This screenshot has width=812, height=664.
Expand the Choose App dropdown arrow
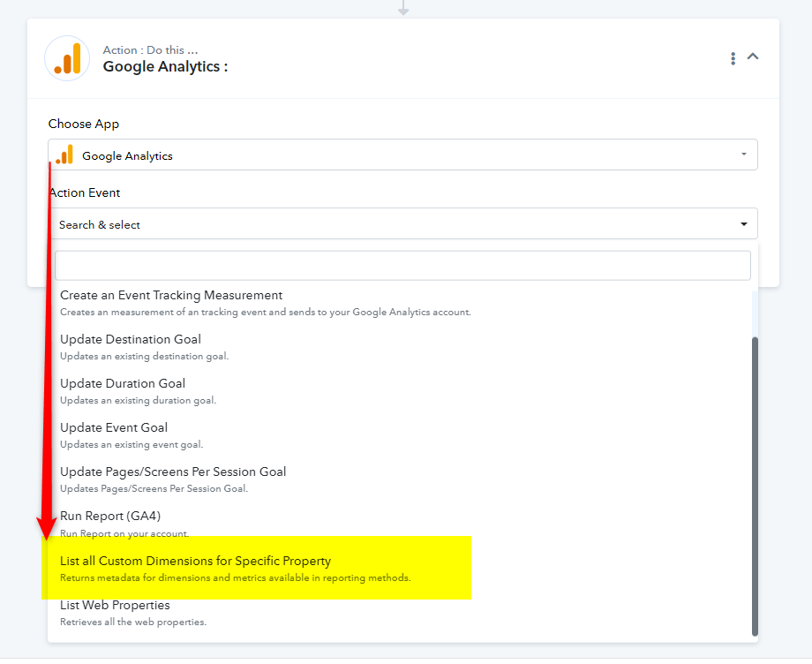tap(743, 155)
